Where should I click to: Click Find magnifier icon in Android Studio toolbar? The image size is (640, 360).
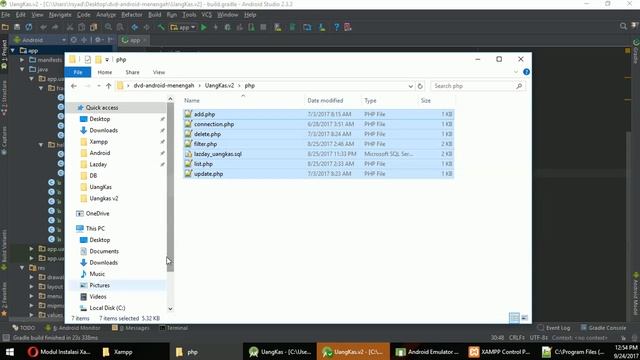108,27
